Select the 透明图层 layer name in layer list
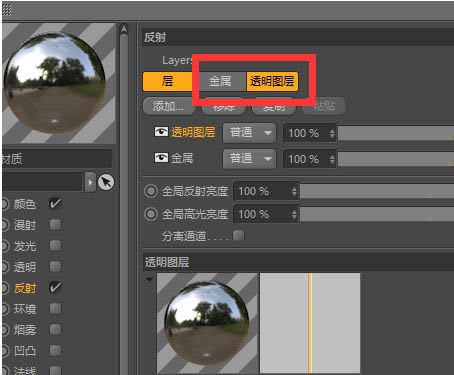 (x=193, y=132)
